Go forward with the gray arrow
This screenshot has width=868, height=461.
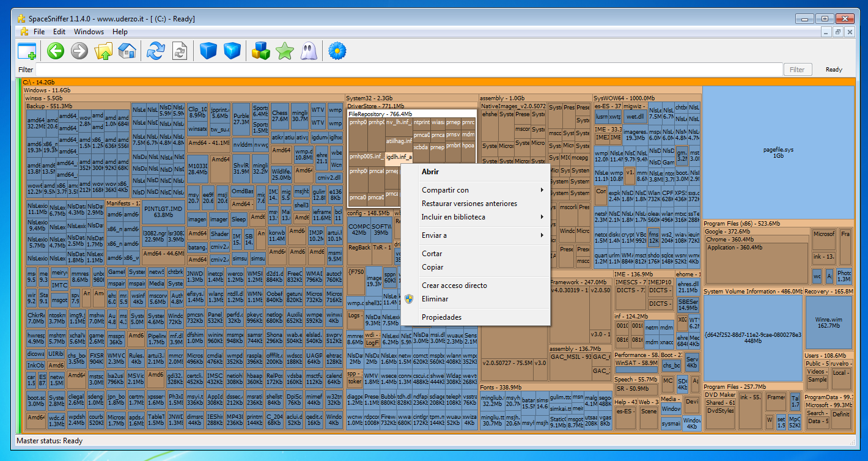[x=79, y=51]
